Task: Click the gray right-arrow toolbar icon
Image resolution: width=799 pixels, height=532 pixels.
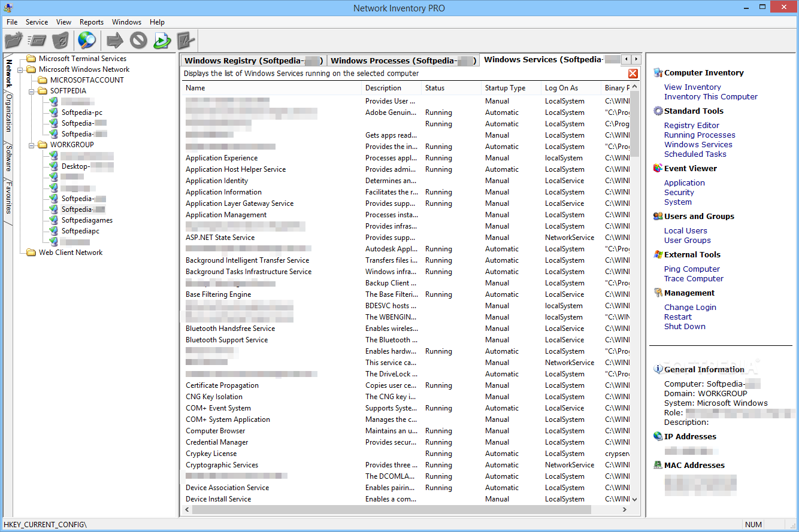Action: [115, 41]
